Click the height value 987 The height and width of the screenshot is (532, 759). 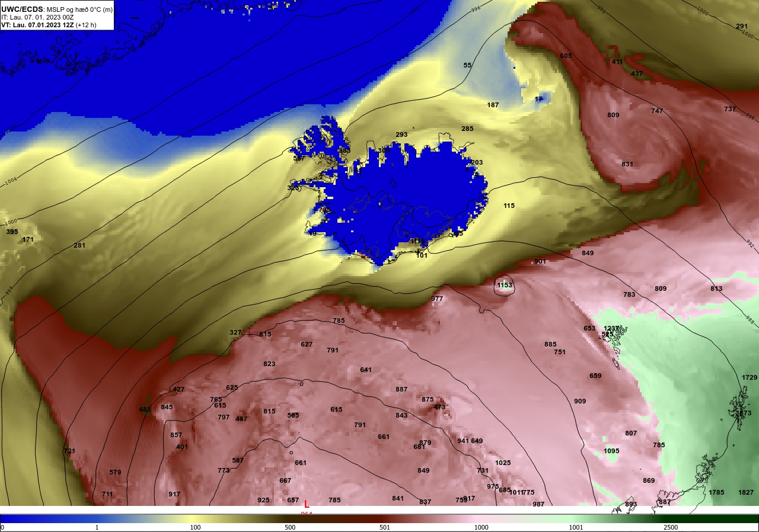click(x=538, y=504)
